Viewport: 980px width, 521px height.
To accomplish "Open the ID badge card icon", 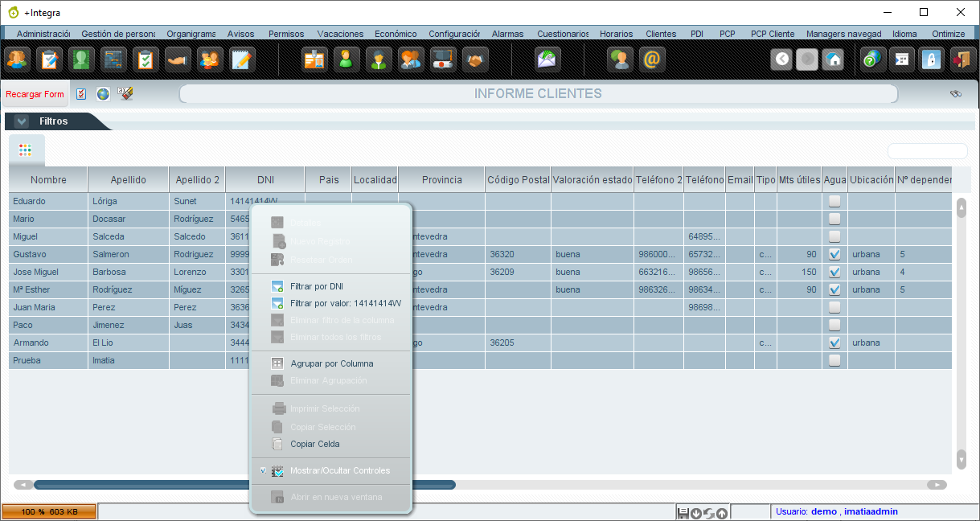I will click(x=314, y=59).
